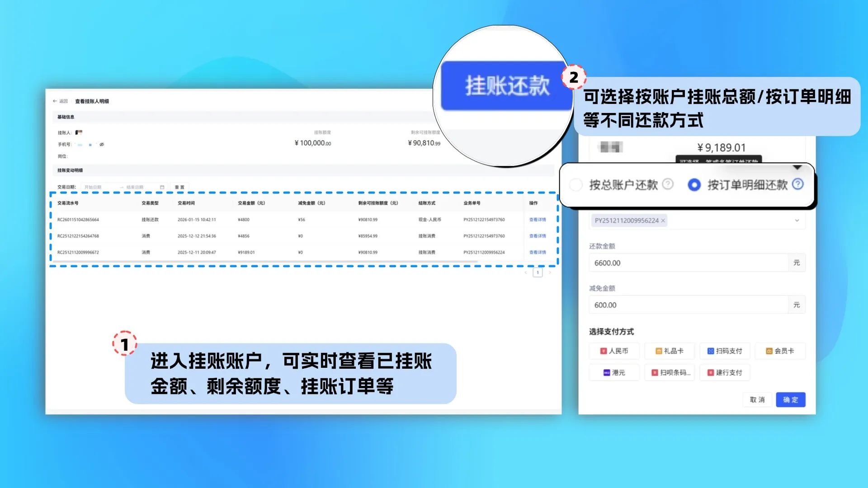
Task: Select the 人民币 payment method
Action: coord(614,351)
